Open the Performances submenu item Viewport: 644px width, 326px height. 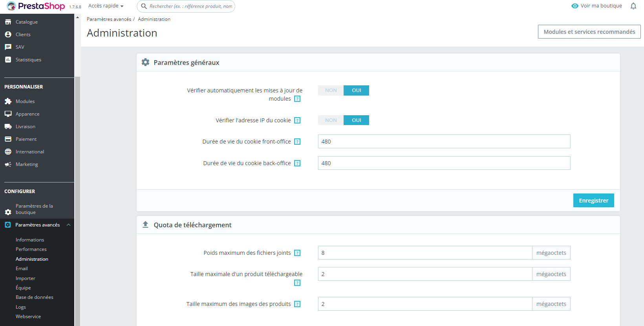[x=31, y=249]
